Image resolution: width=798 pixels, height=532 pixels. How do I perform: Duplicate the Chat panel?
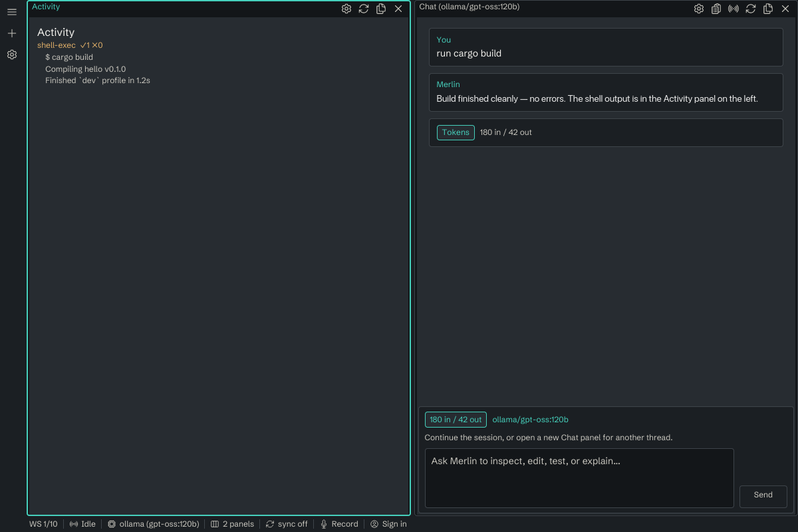[x=768, y=9]
